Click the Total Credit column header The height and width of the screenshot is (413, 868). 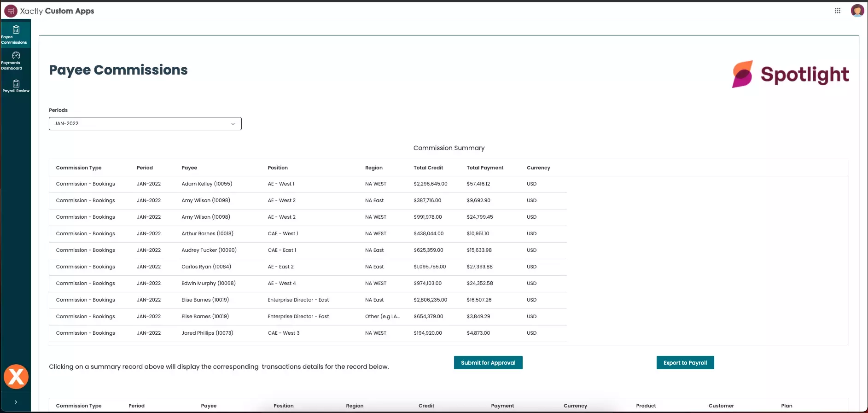[x=428, y=168]
